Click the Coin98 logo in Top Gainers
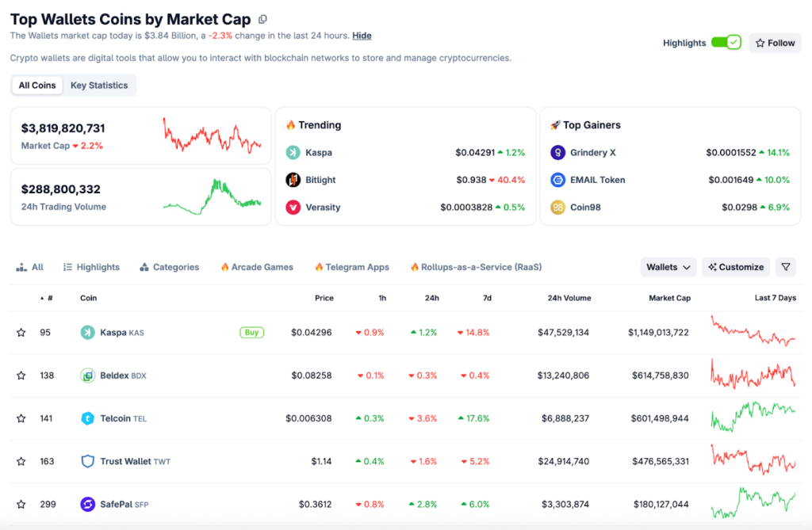This screenshot has width=812, height=530. pos(557,208)
